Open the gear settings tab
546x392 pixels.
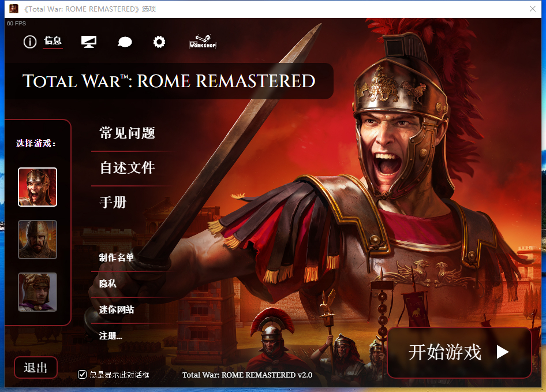click(159, 42)
